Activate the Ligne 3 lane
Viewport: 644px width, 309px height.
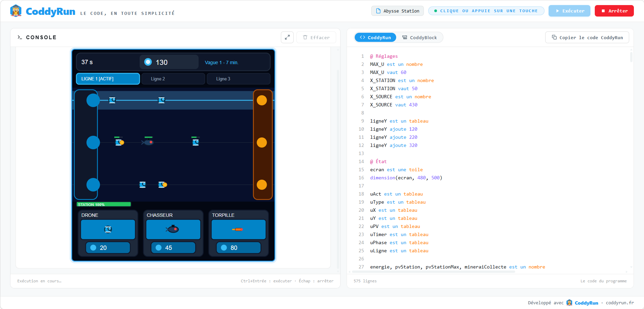coord(238,79)
